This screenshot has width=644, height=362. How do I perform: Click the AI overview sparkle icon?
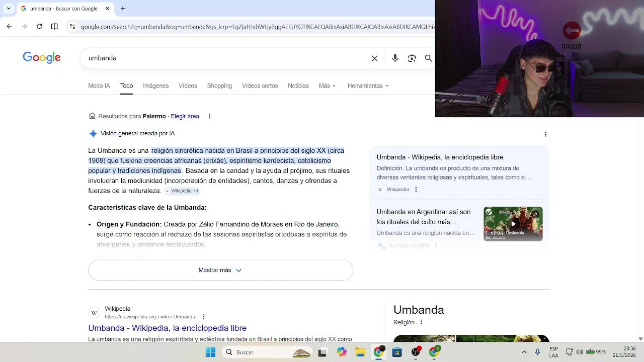(93, 134)
